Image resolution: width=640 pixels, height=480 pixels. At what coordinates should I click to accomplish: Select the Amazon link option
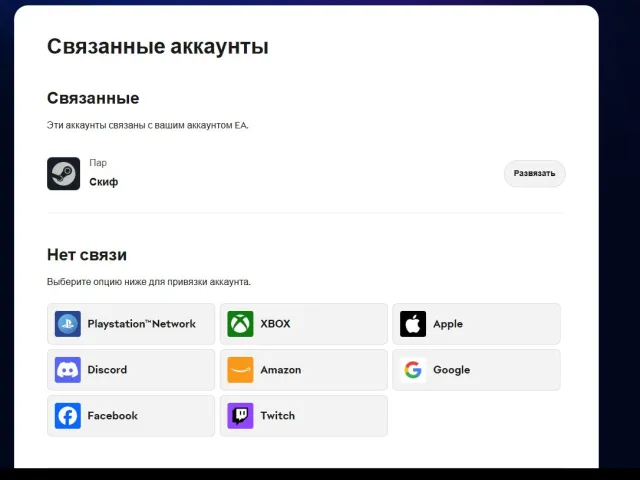304,370
